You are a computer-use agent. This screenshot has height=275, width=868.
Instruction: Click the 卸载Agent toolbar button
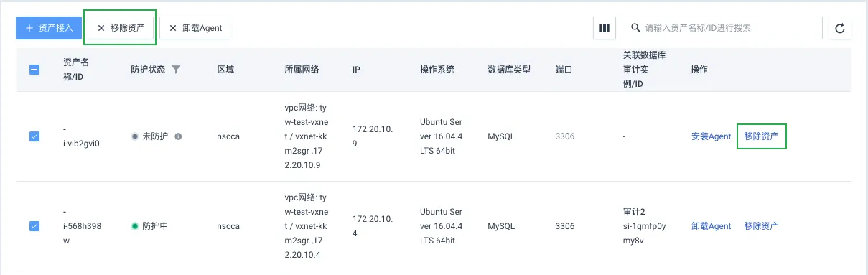coord(195,28)
